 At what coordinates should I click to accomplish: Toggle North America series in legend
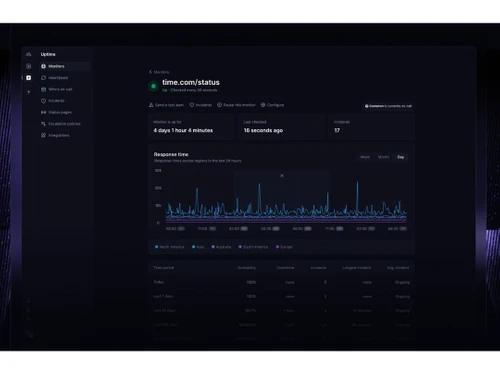[170, 247]
